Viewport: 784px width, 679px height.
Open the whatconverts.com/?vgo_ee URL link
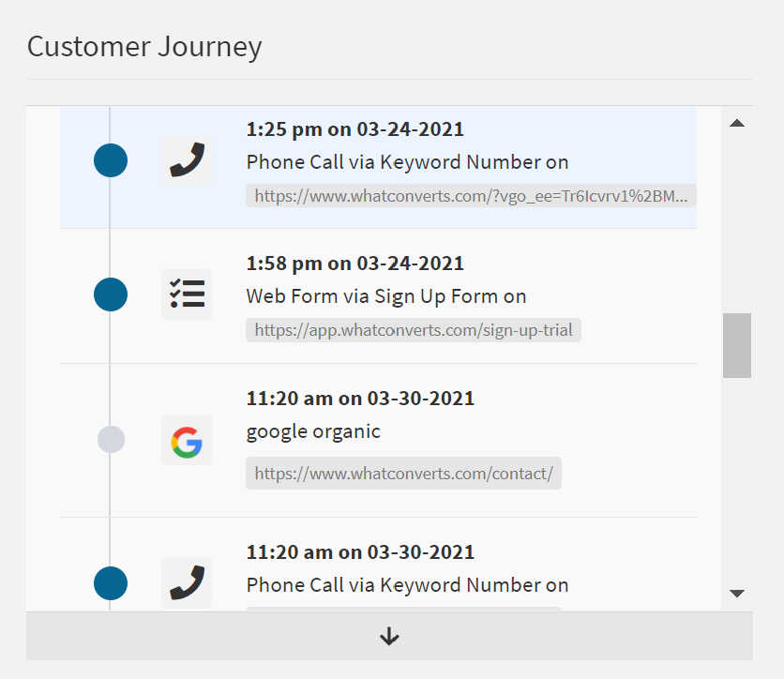point(471,196)
